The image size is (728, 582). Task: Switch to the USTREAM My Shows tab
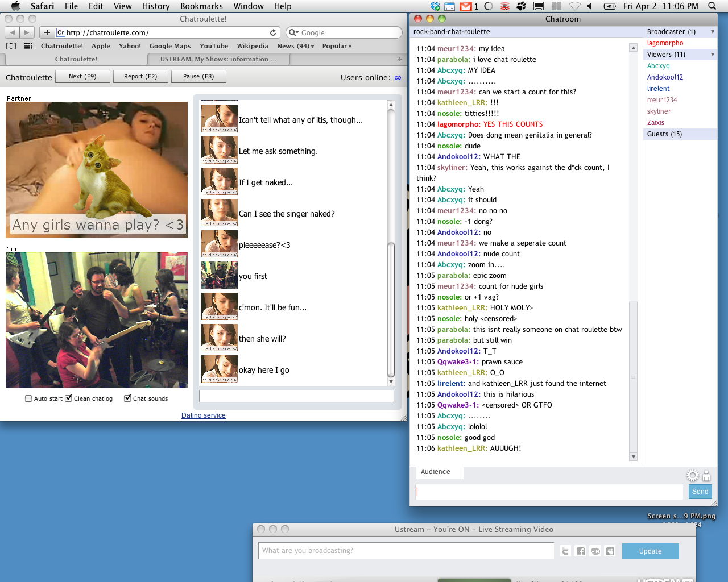coord(218,59)
